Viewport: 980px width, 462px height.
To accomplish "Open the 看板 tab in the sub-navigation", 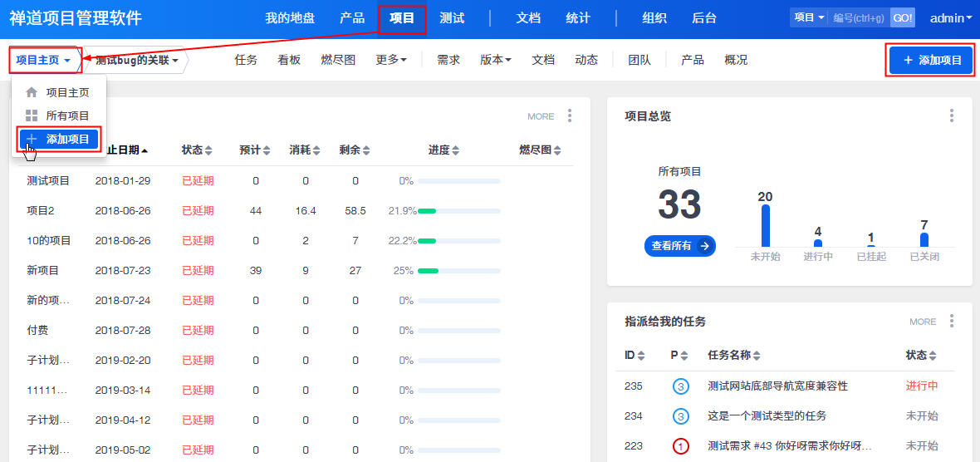I will click(289, 60).
